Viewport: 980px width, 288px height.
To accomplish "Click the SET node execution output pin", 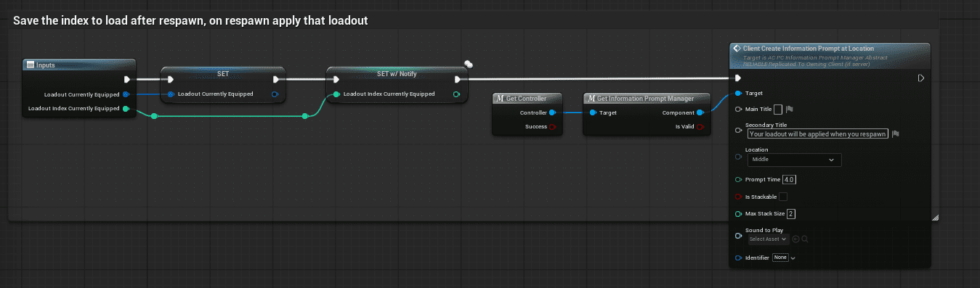I will click(276, 80).
